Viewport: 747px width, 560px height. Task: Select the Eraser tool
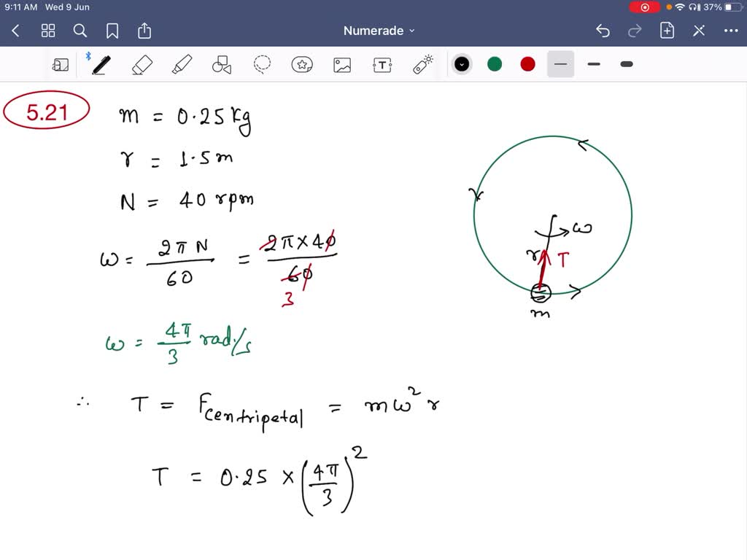(142, 64)
